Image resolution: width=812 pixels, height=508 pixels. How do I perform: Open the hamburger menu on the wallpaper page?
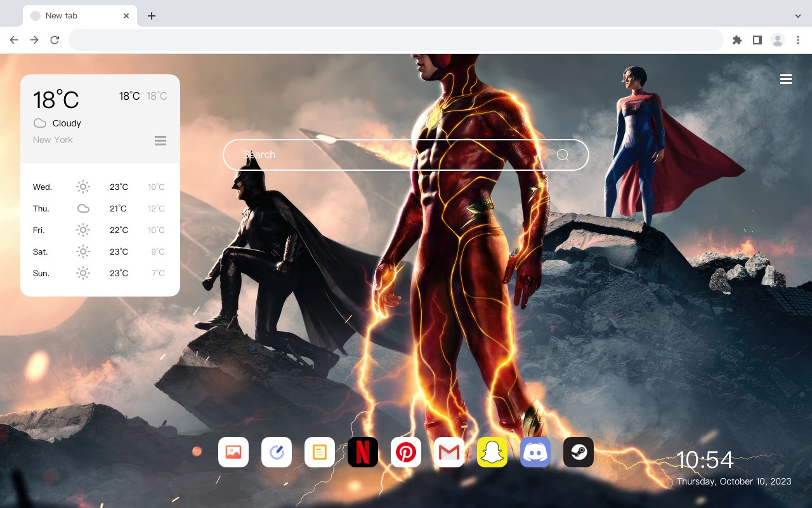coord(786,79)
